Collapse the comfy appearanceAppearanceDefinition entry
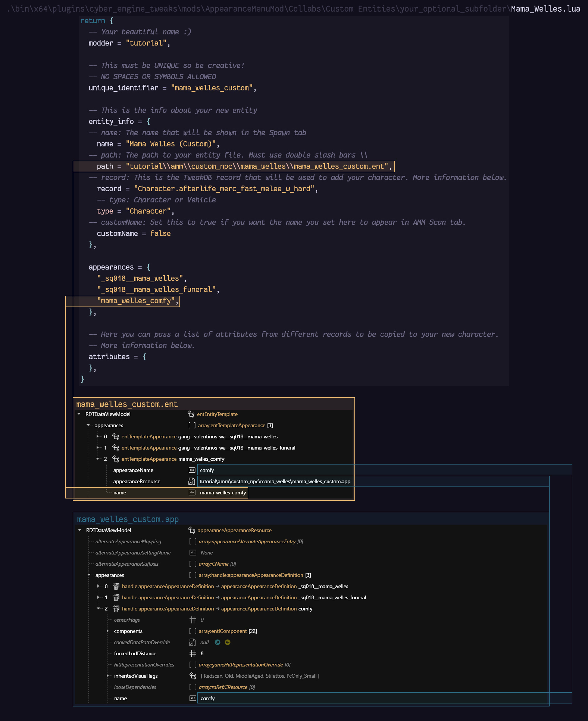Image resolution: width=588 pixels, height=721 pixels. tap(98, 609)
